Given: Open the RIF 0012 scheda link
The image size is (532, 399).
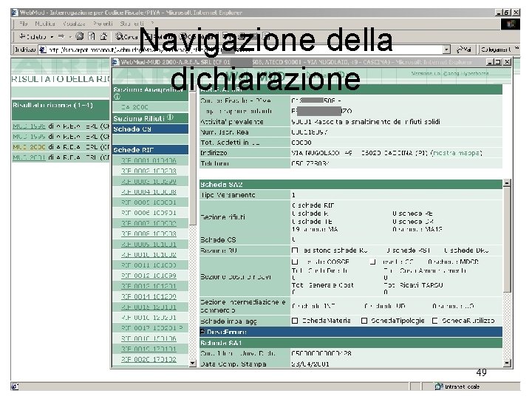Looking at the screenshot, I should tap(149, 276).
